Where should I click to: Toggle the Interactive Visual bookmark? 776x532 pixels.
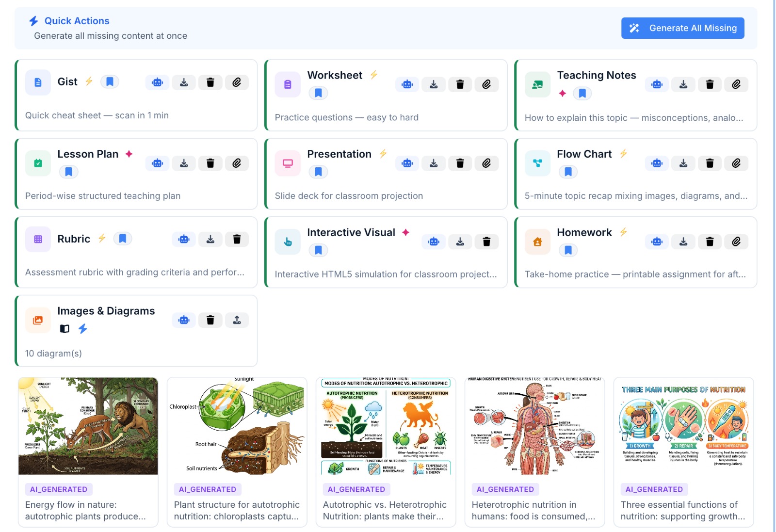click(x=318, y=250)
